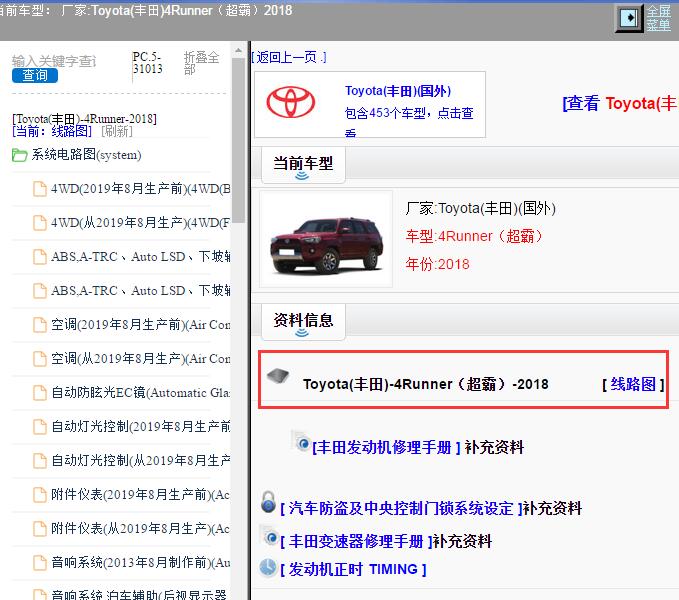
Task: Click 折叠全部 to collapse all
Action: 201,63
